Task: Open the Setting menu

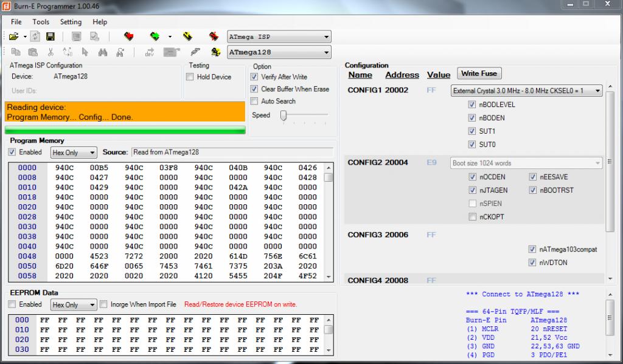Action: tap(71, 22)
